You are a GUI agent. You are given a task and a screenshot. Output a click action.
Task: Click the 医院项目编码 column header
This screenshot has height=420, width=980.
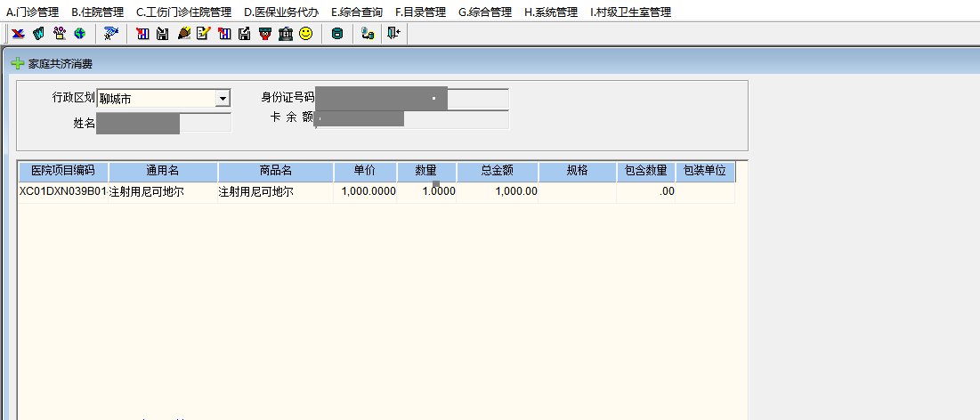[x=63, y=171]
